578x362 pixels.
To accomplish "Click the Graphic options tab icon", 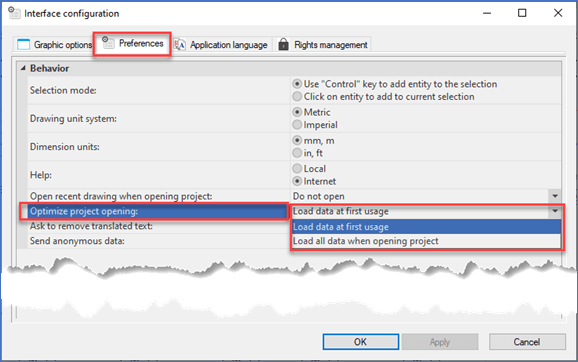I will 23,44.
